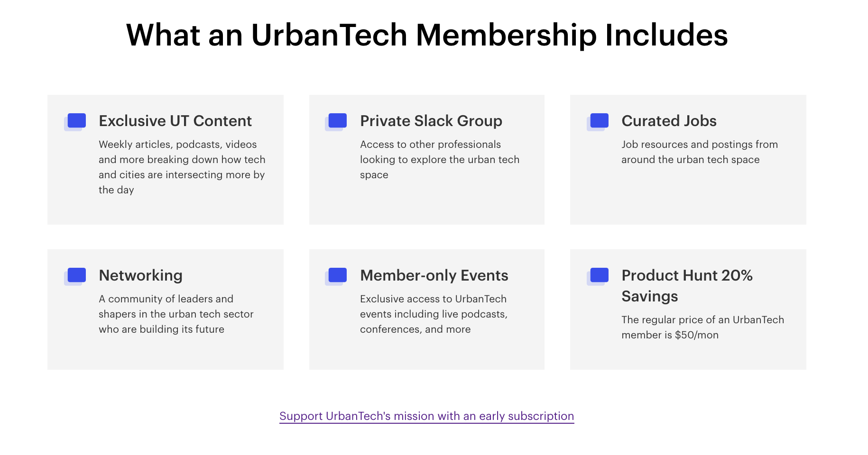Click the Product Hunt 20% Savings icon
Screen dimensions: 868x455
tap(599, 275)
